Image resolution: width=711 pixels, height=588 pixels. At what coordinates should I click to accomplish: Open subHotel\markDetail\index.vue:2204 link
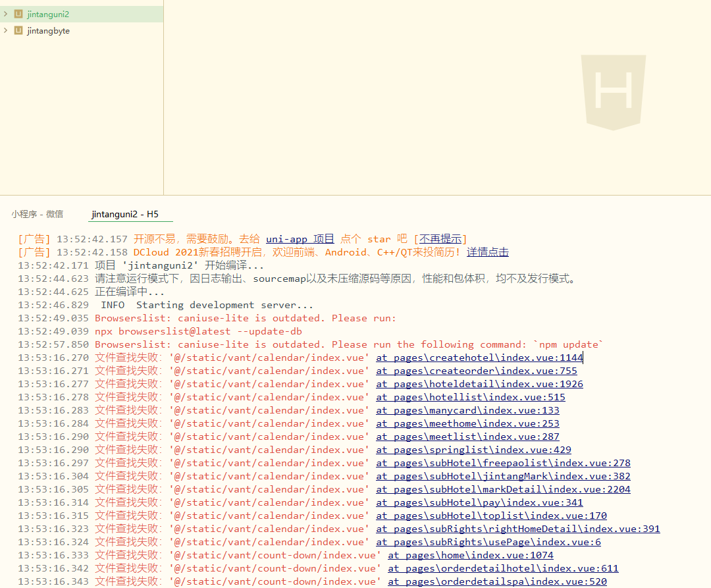pos(503,489)
